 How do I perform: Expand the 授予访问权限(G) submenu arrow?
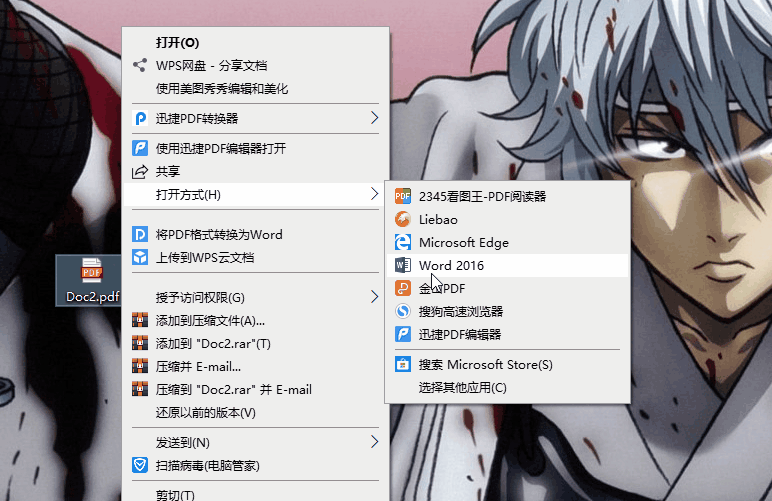[x=374, y=297]
